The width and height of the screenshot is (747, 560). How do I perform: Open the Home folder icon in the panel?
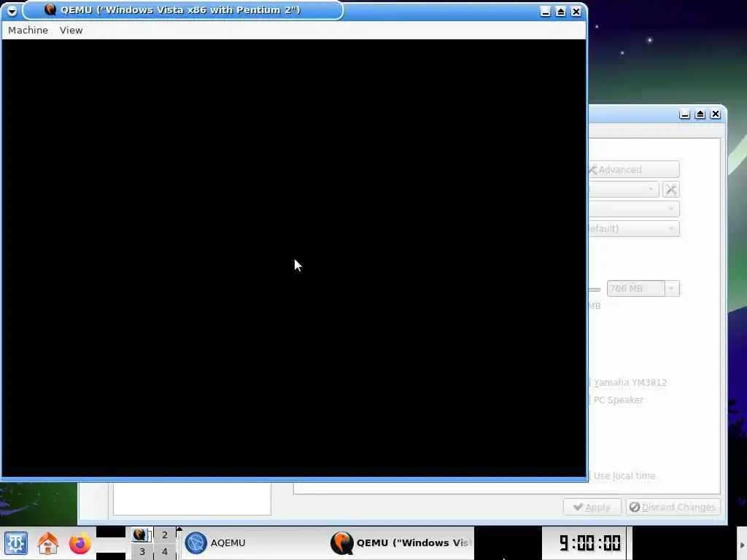click(x=47, y=543)
